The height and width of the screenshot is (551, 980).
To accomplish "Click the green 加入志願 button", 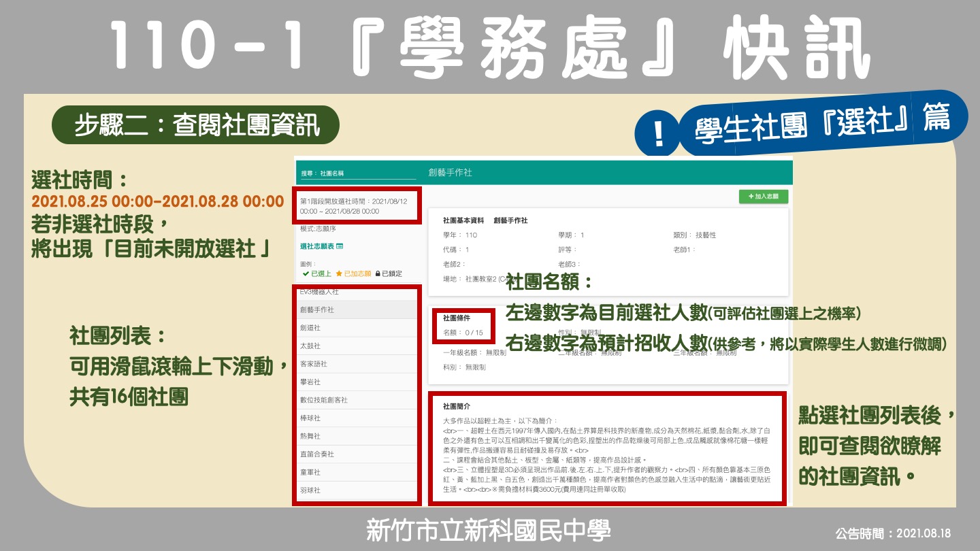I will [764, 197].
